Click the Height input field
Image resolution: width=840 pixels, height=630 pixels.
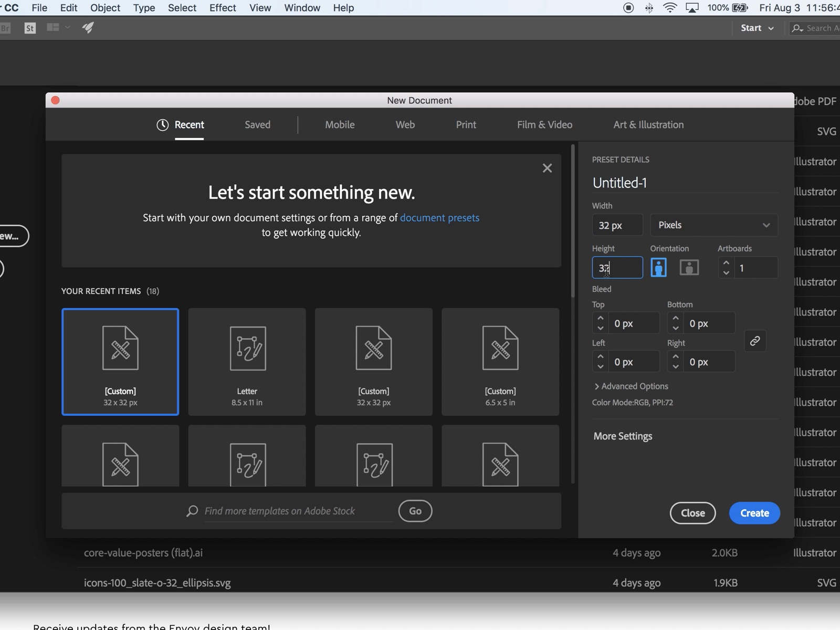[x=617, y=268]
